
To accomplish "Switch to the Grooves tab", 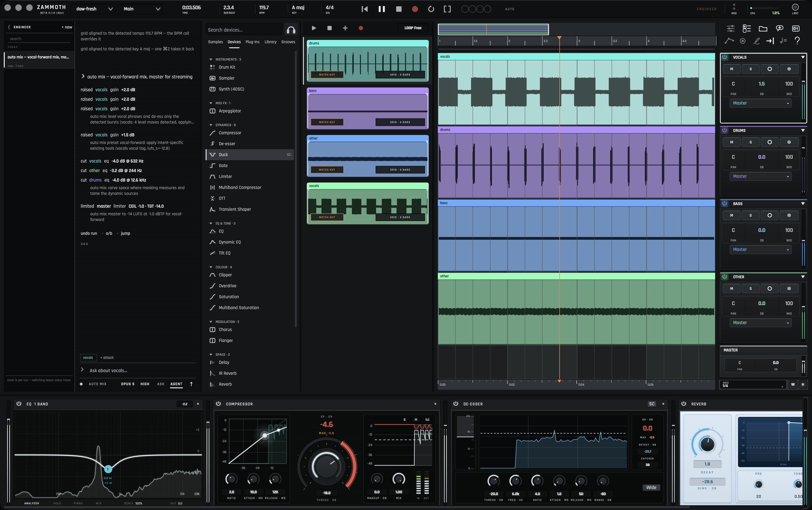I will pyautogui.click(x=288, y=42).
